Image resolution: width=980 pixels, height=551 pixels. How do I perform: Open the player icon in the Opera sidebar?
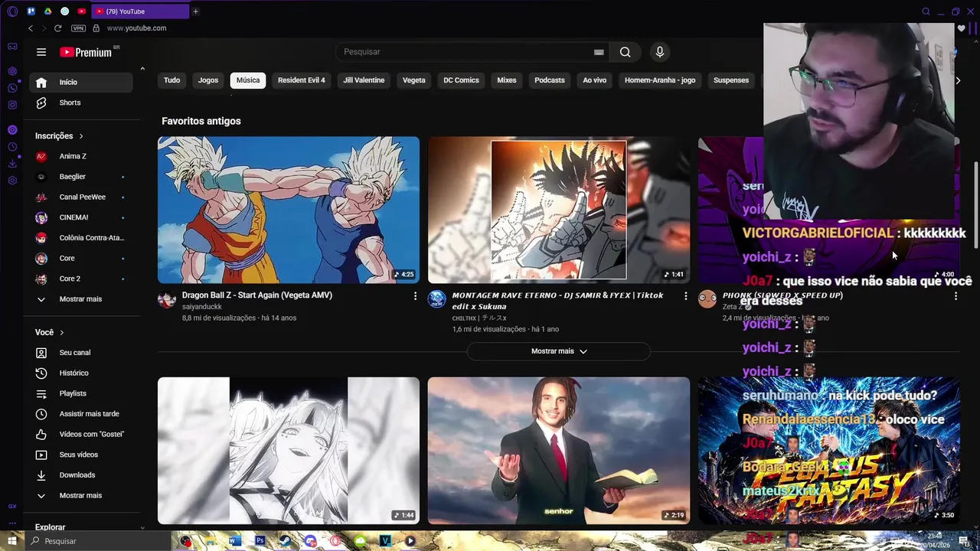[x=12, y=130]
